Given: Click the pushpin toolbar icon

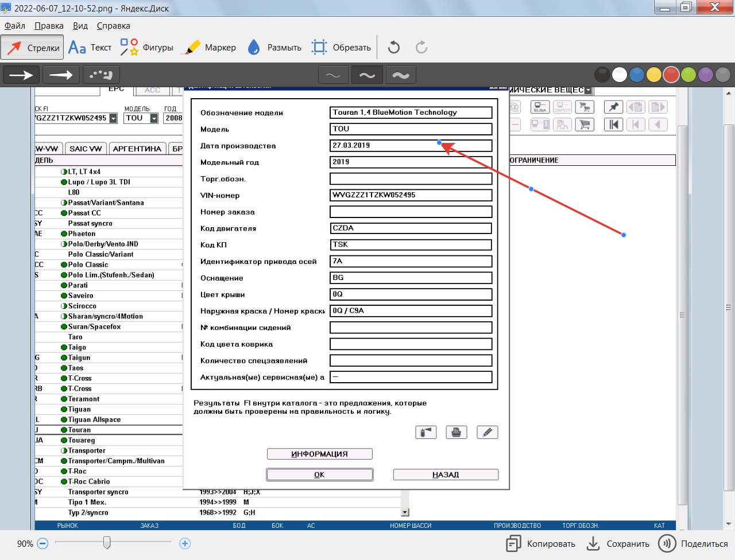Looking at the screenshot, I should tap(614, 107).
